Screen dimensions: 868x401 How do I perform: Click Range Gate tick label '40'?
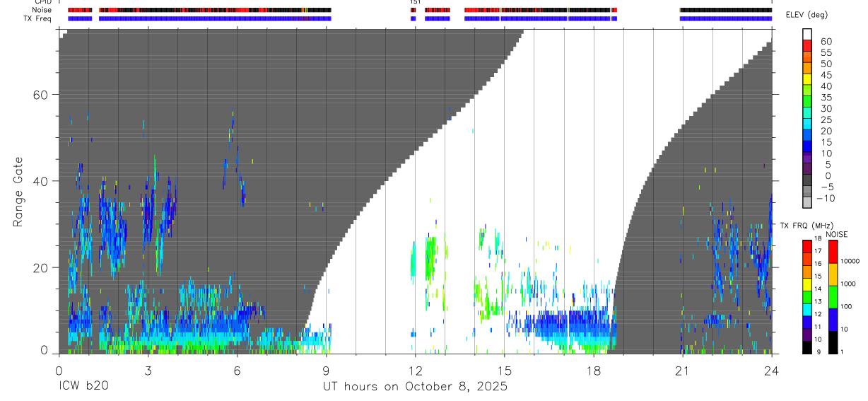point(40,181)
